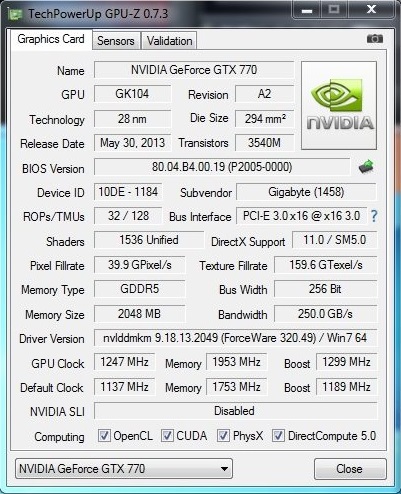Click the Pixel Fillrate field
The width and height of the screenshot is (401, 494).
(x=139, y=265)
